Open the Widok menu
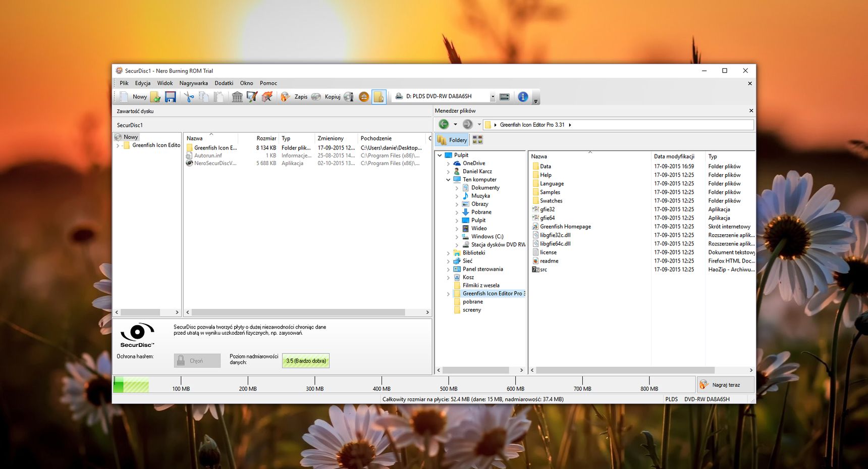This screenshot has height=469, width=868. [x=165, y=83]
